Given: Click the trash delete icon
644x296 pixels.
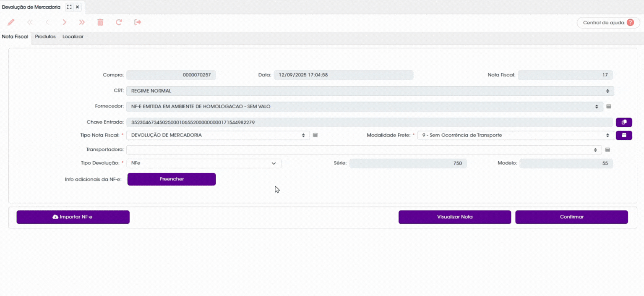Looking at the screenshot, I should pos(100,22).
